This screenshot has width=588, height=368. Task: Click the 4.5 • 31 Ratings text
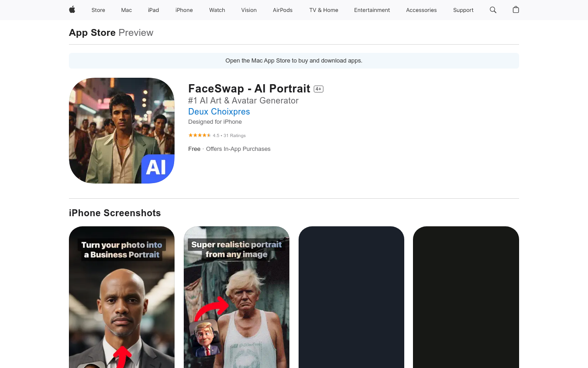229,136
